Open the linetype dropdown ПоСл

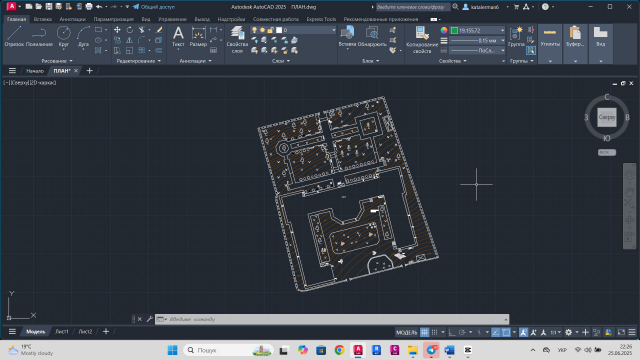pyautogui.click(x=477, y=50)
